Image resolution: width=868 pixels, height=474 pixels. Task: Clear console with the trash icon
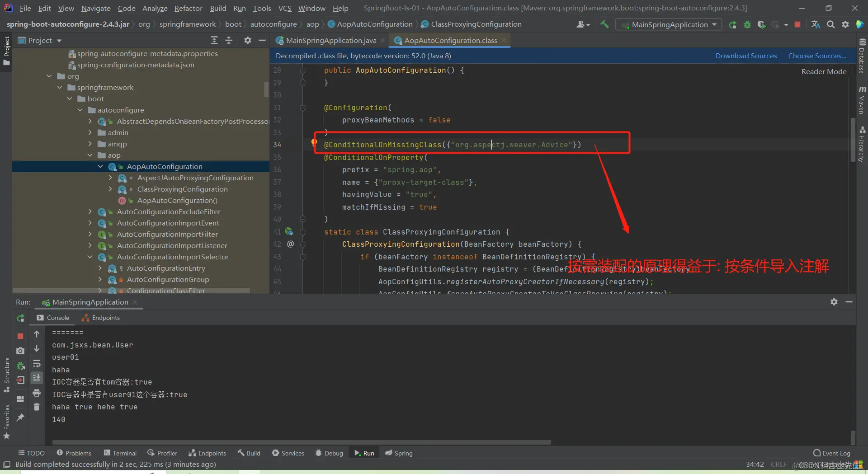37,407
